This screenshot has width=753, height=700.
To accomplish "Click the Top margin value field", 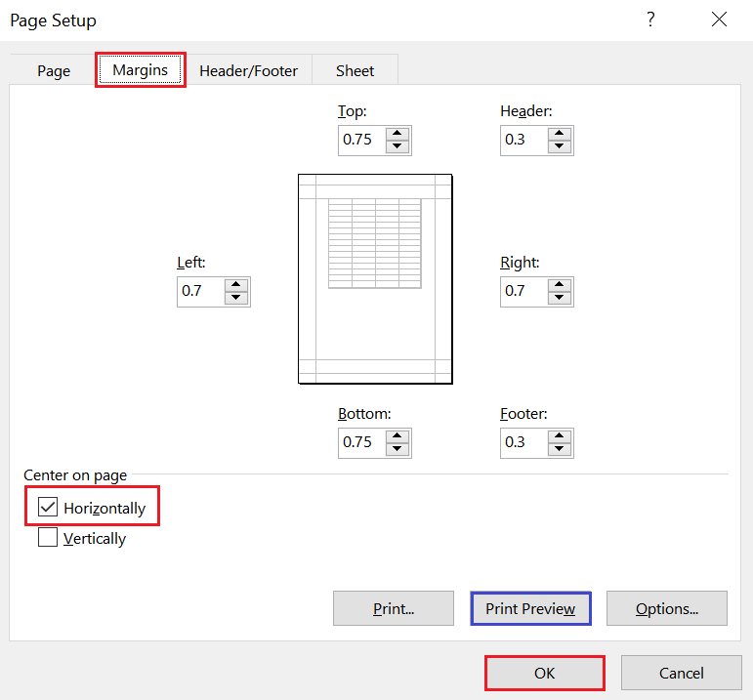I will (362, 141).
